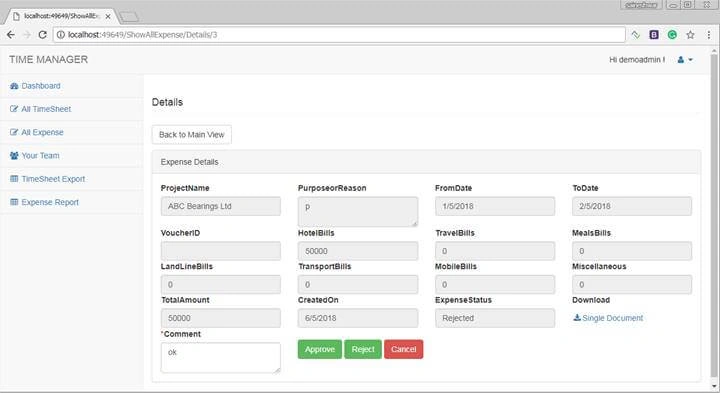Click the TravelBills field

tap(495, 251)
